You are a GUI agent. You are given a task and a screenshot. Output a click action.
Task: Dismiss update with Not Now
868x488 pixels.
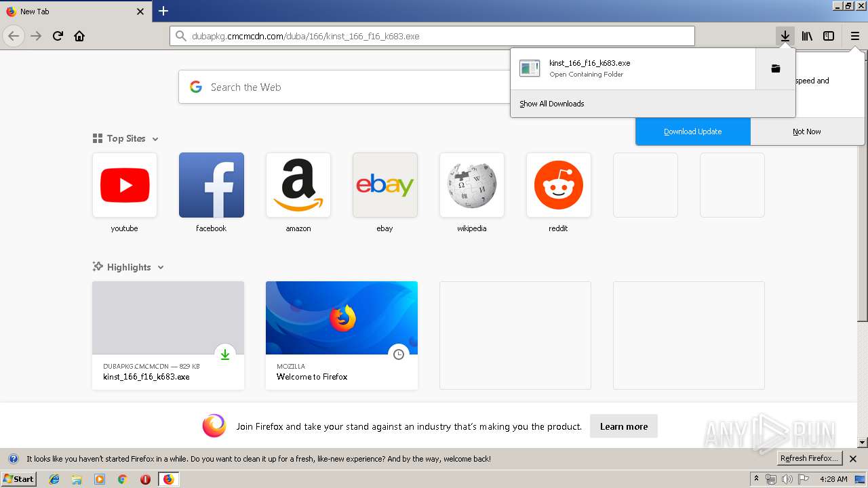coord(807,131)
